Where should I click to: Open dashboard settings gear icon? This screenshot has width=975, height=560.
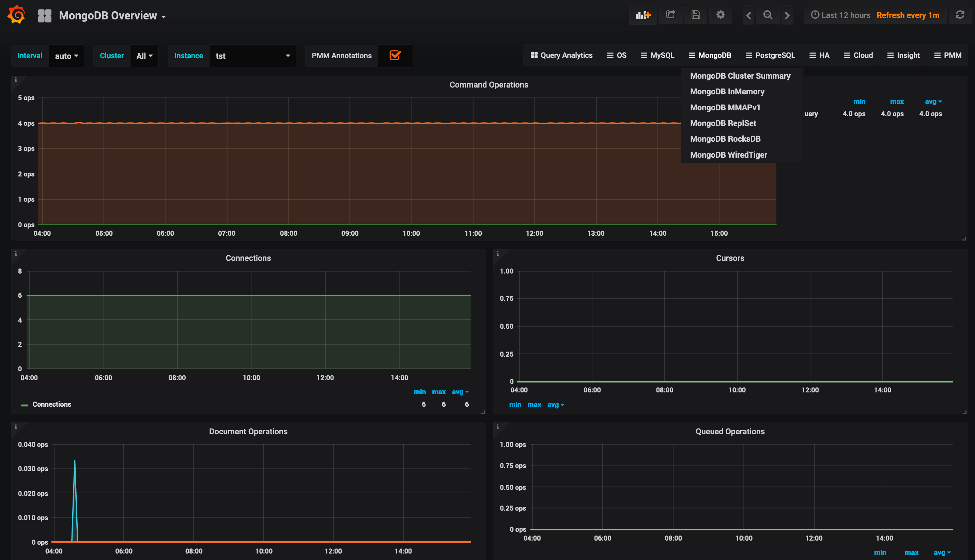click(x=721, y=15)
